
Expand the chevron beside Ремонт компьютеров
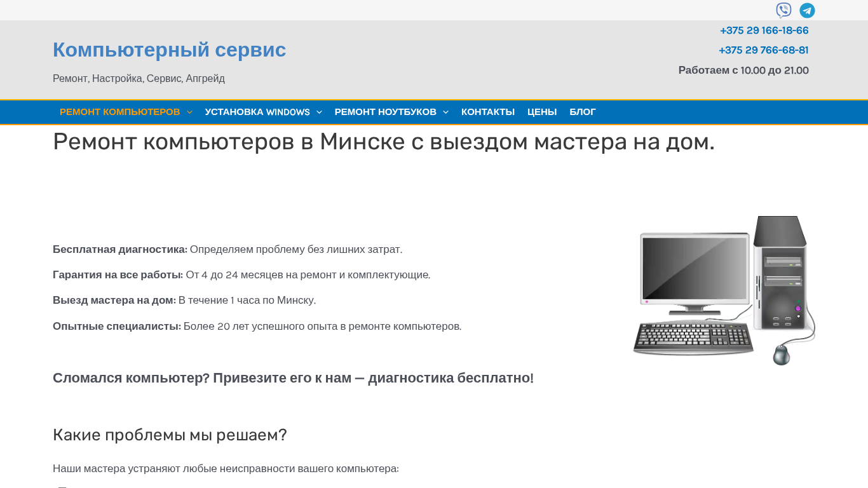pyautogui.click(x=189, y=112)
